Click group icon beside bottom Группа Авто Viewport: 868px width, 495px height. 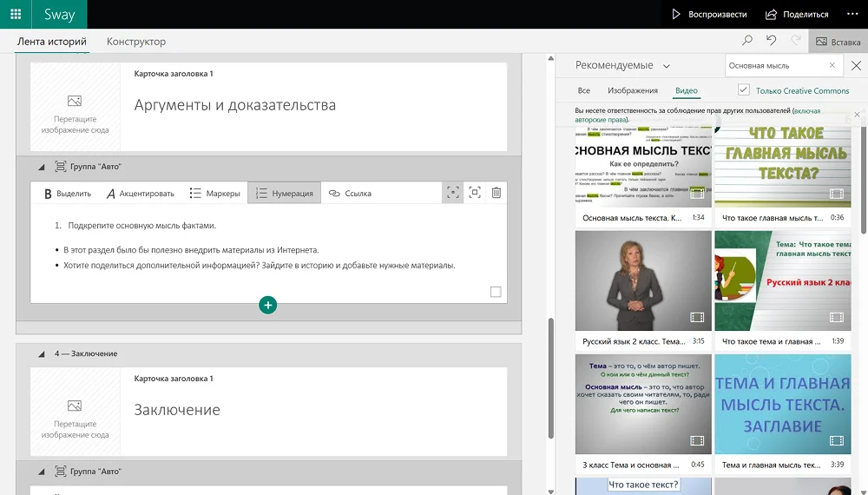[x=61, y=472]
